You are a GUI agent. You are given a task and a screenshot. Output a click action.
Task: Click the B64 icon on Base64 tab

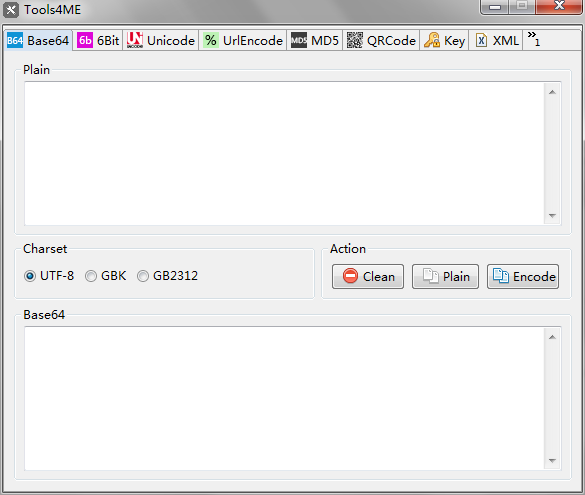(x=15, y=40)
